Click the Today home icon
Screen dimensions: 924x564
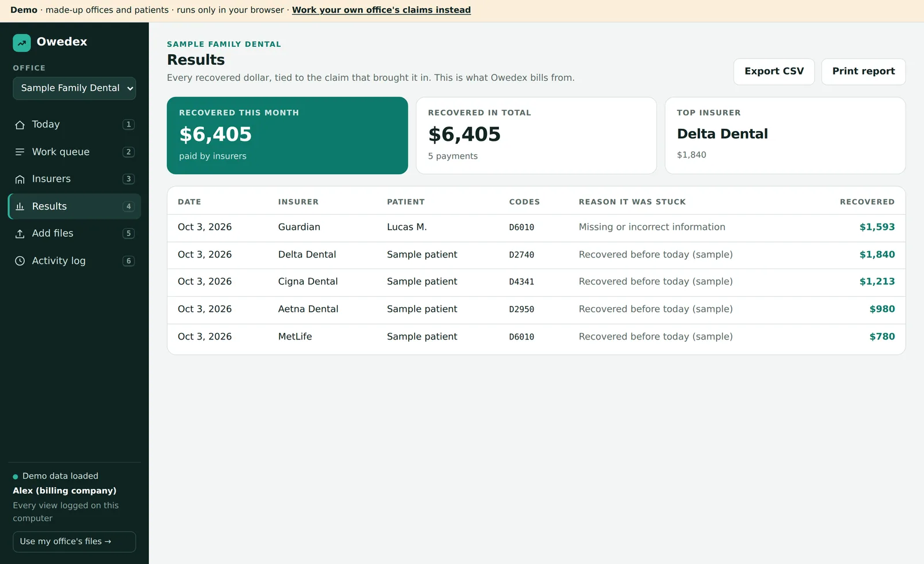pyautogui.click(x=20, y=125)
